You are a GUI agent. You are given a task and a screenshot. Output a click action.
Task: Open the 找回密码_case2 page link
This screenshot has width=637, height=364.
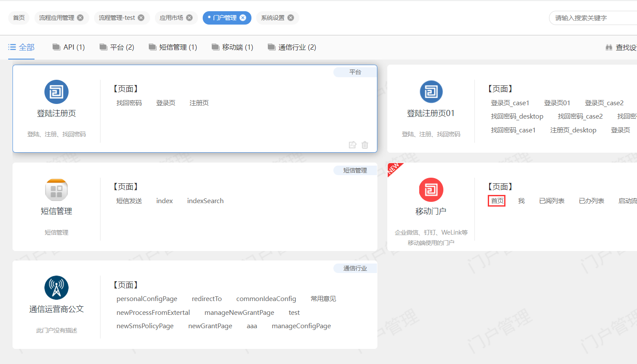[580, 116]
